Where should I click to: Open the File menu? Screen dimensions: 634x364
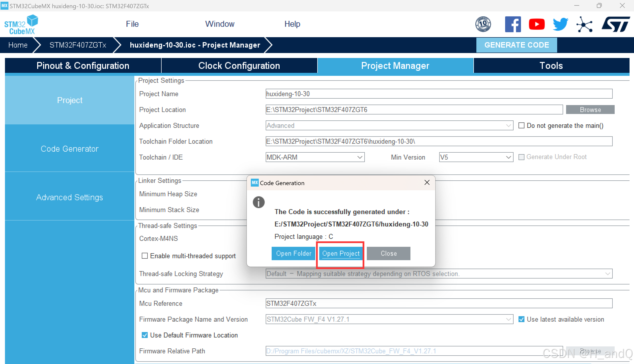tap(132, 24)
